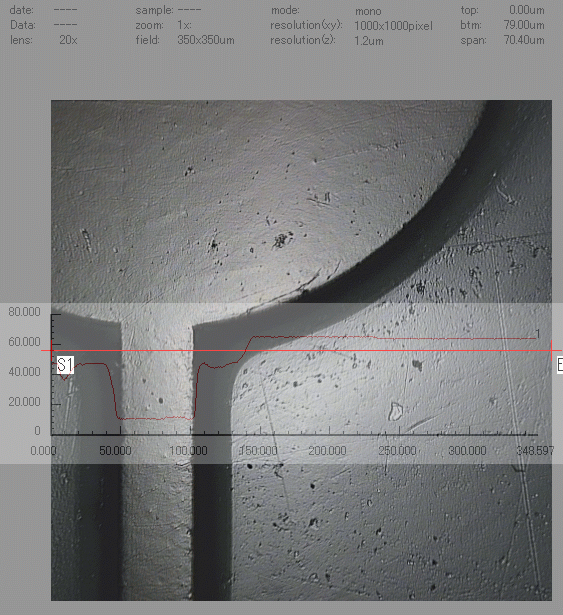Click the red start crosshair beside S1
This screenshot has height=615, width=563.
coord(52,351)
